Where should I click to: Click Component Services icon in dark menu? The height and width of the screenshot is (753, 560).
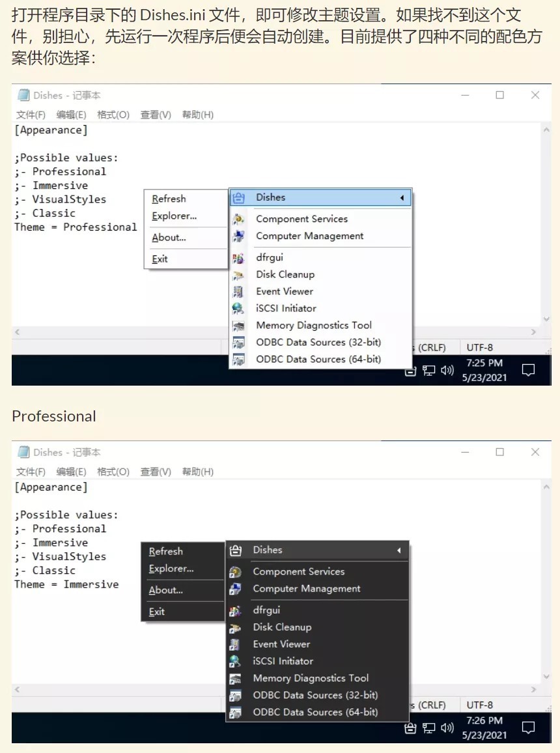point(236,572)
